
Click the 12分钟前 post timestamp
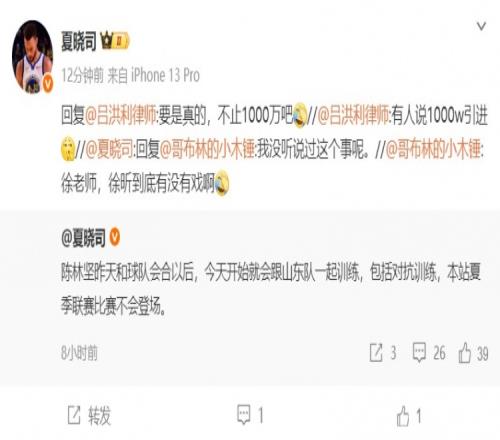tap(82, 76)
